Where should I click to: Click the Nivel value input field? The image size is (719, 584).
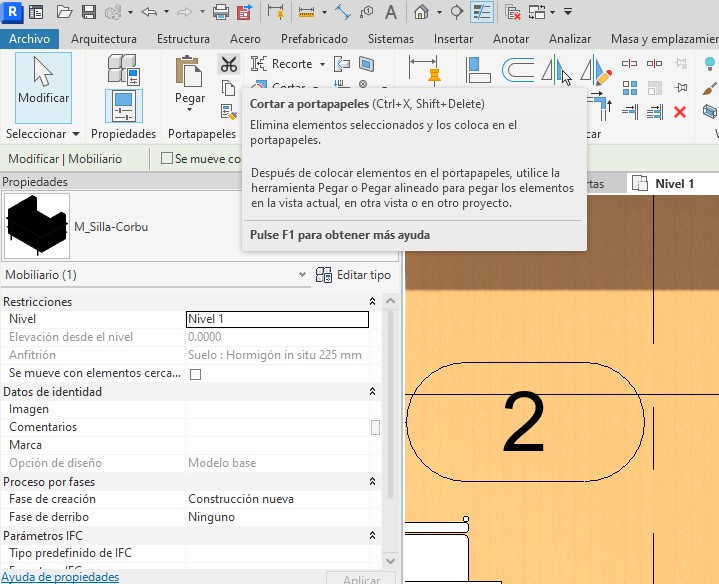pos(277,320)
